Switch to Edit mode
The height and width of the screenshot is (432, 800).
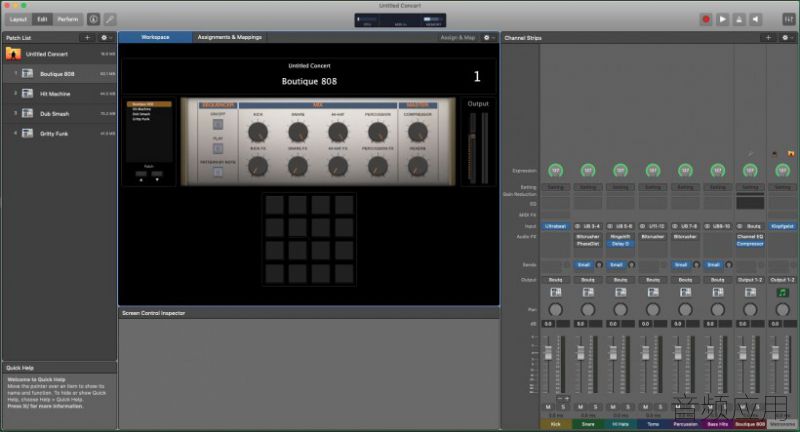point(42,19)
